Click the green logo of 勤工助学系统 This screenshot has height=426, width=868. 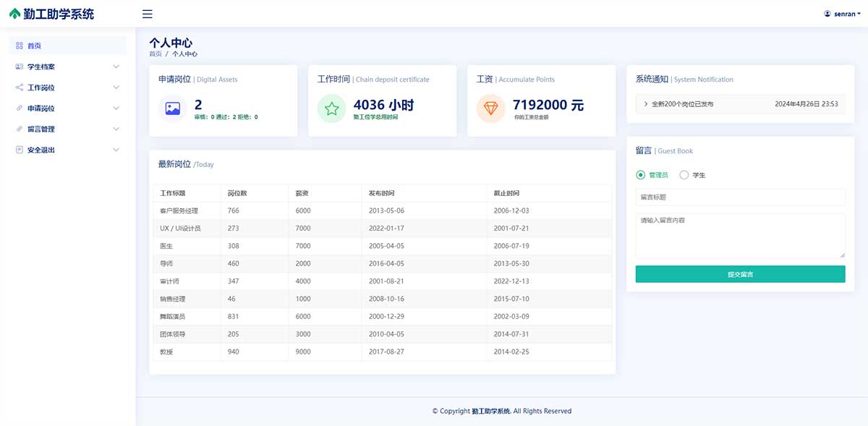coord(14,14)
